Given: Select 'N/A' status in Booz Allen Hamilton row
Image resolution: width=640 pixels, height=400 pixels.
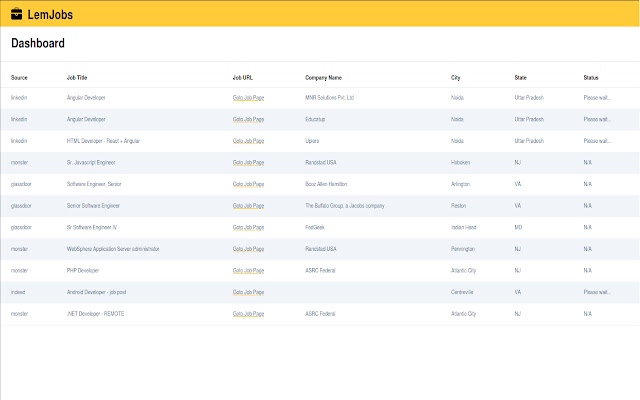Looking at the screenshot, I should click(587, 184).
